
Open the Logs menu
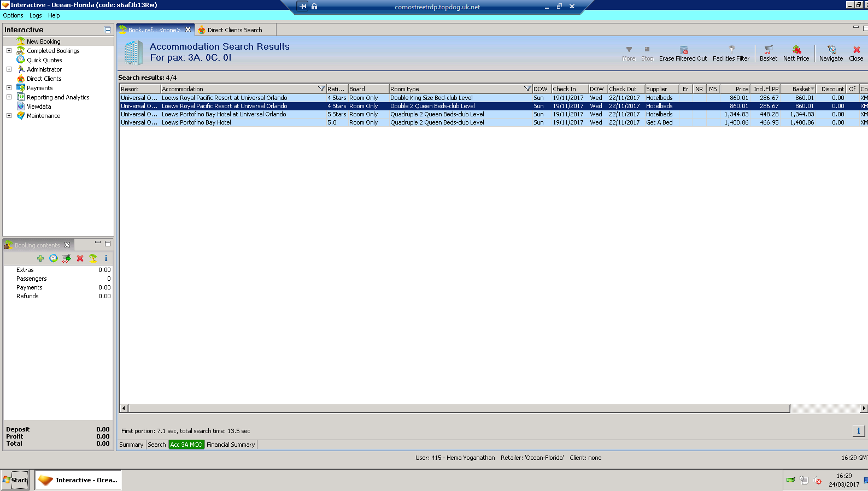[x=36, y=15]
